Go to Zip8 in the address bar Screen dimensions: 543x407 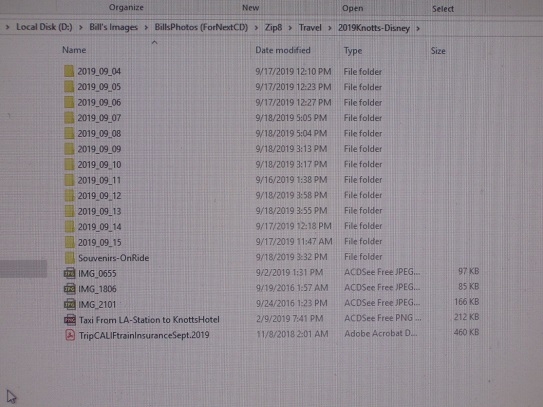point(273,28)
